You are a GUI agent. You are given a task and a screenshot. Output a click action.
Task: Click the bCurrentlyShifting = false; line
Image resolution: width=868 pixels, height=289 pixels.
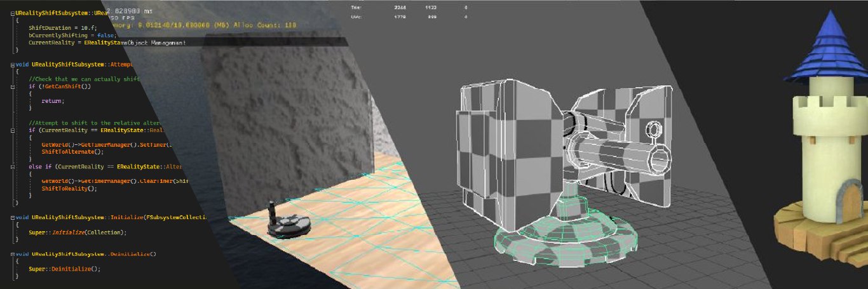(x=72, y=36)
